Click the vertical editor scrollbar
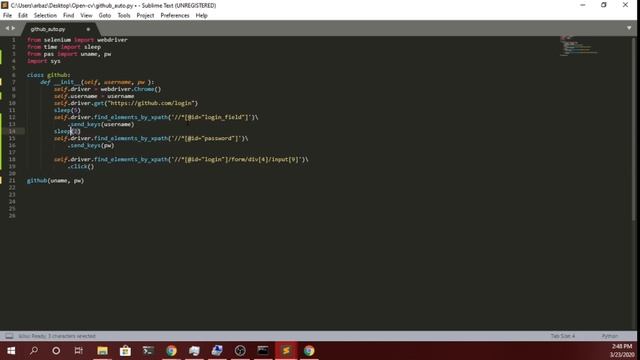The height and width of the screenshot is (360, 640). 634,129
